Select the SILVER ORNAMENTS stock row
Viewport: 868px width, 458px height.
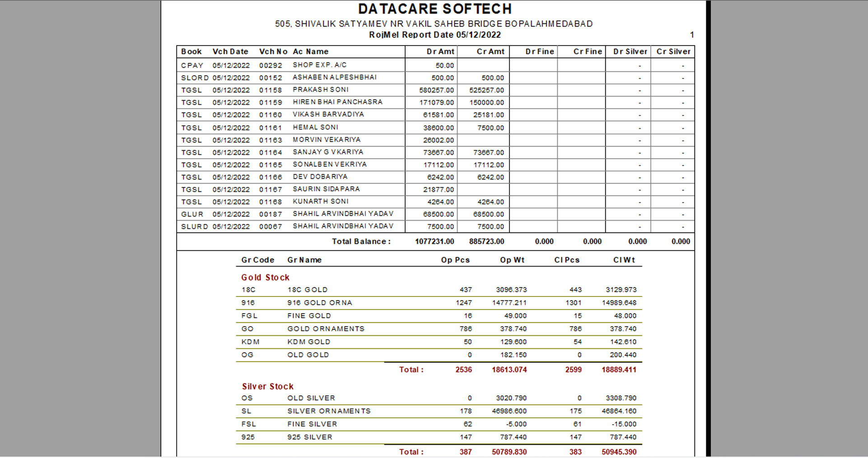coord(439,411)
